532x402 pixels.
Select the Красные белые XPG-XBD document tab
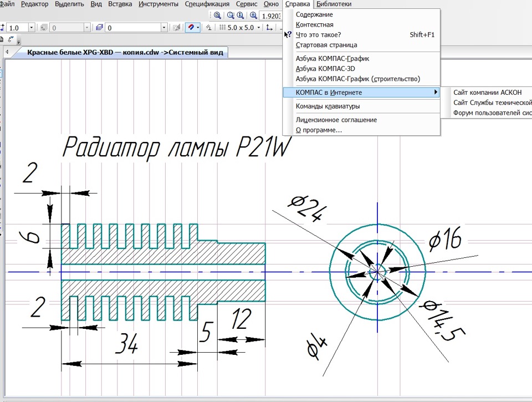pos(125,53)
